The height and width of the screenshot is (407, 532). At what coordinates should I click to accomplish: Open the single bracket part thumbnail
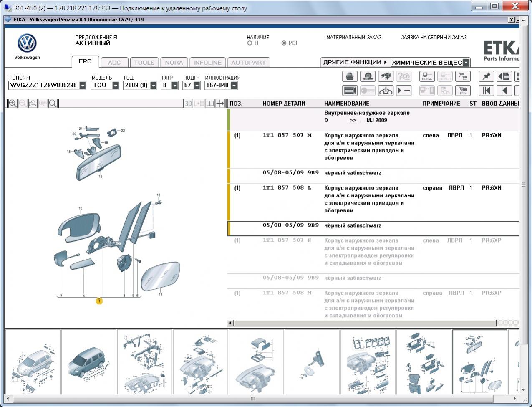coord(312,362)
